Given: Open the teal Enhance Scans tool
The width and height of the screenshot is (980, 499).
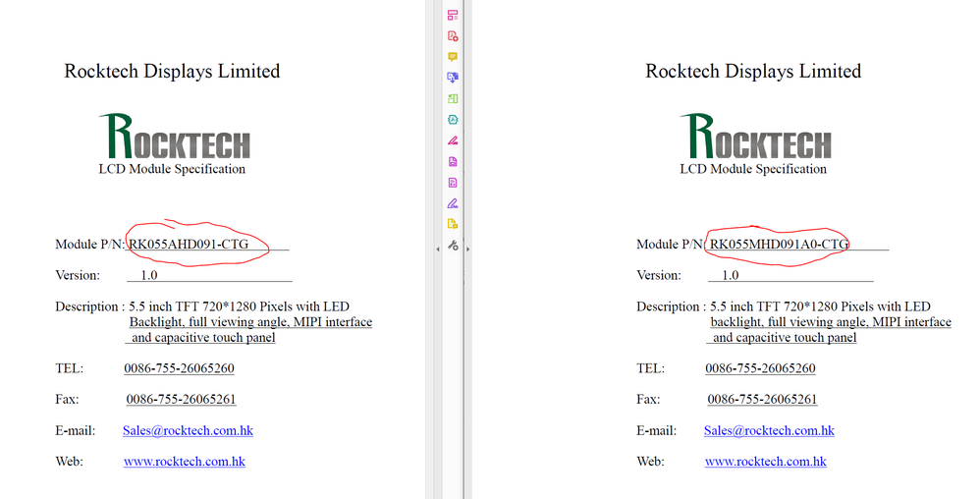Looking at the screenshot, I should point(453,120).
